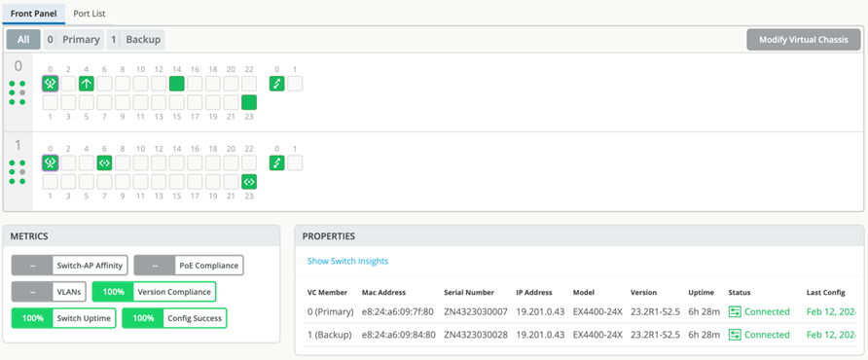Screen dimensions: 868x360
Task: Click the Last Config column header
Action: (826, 293)
